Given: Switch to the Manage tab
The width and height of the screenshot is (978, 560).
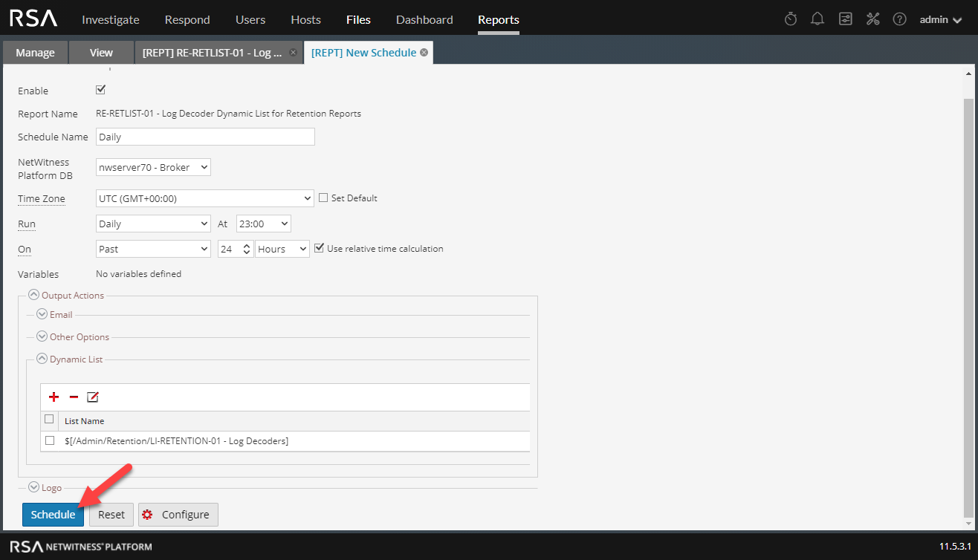Looking at the screenshot, I should 35,53.
